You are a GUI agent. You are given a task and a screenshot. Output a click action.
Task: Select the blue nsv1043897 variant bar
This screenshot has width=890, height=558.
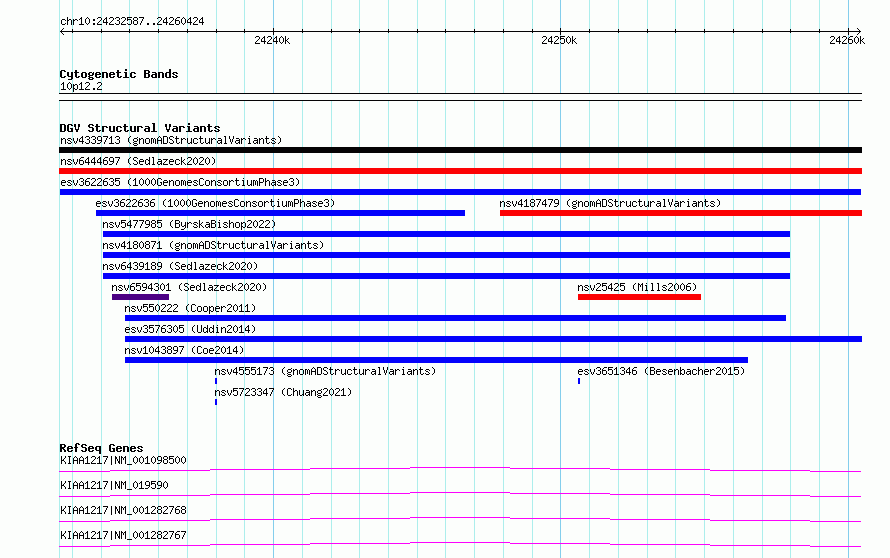tap(436, 360)
